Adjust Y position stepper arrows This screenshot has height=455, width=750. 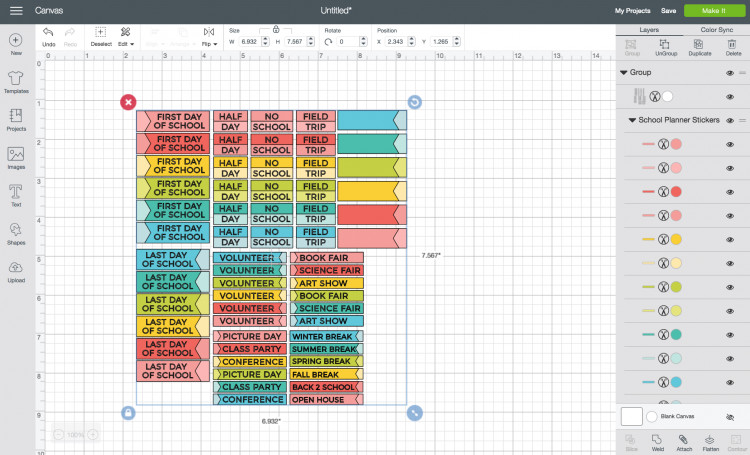457,42
